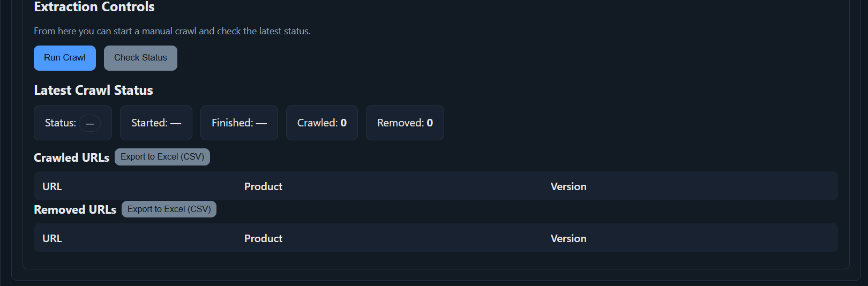
Task: Select the Finished time card
Action: (x=239, y=123)
